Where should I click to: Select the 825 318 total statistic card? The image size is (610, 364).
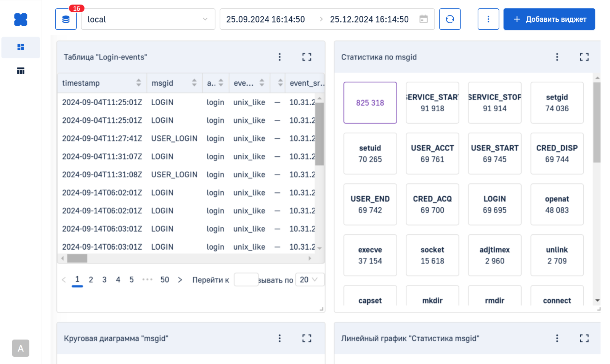pyautogui.click(x=370, y=103)
